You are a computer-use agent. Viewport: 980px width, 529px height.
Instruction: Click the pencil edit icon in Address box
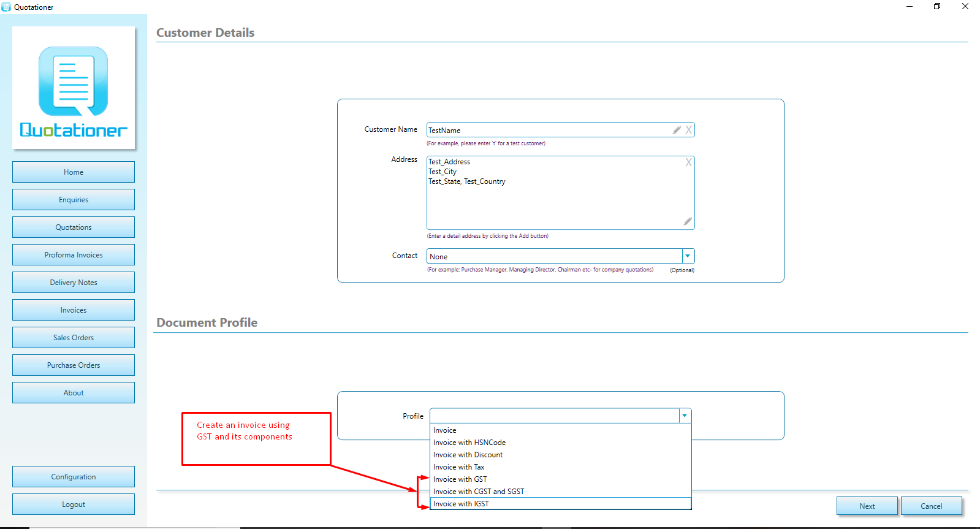pos(688,221)
